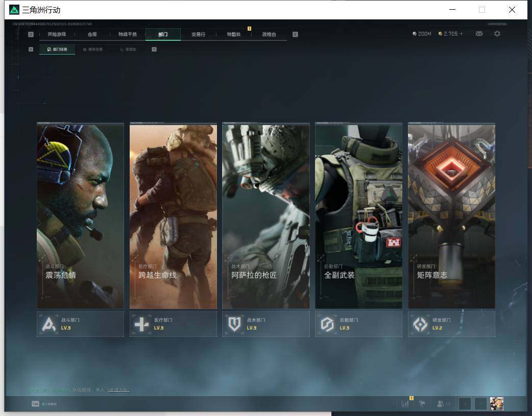This screenshot has width=532, height=416.
Task: Open the settings gear icon
Action: coord(497,34)
